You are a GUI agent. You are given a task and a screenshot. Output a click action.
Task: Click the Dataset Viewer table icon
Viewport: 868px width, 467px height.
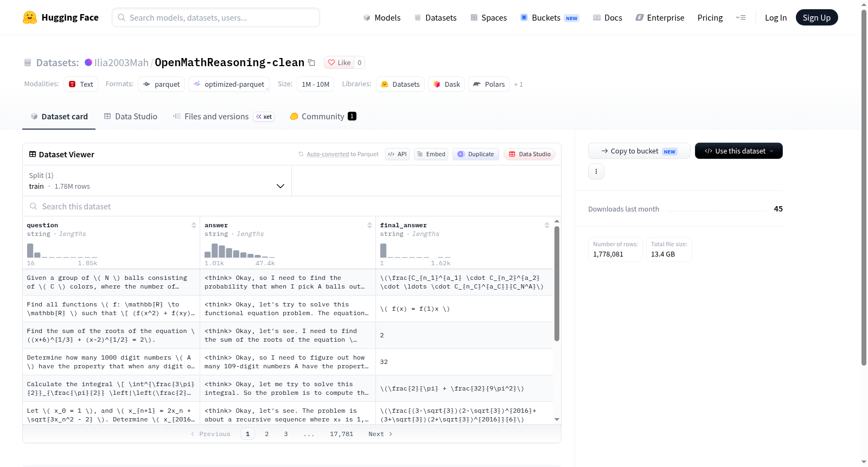33,155
